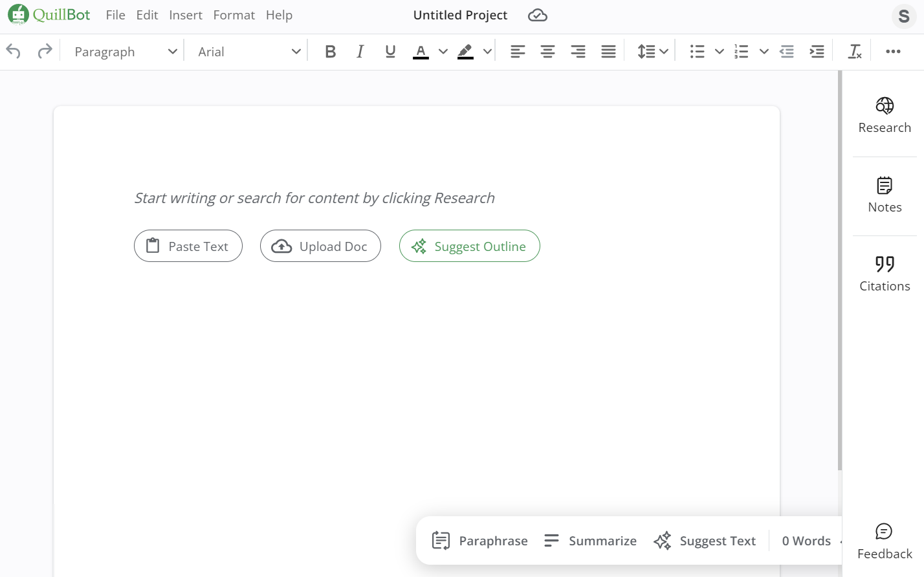
Task: Click the Paste Text button
Action: click(188, 246)
